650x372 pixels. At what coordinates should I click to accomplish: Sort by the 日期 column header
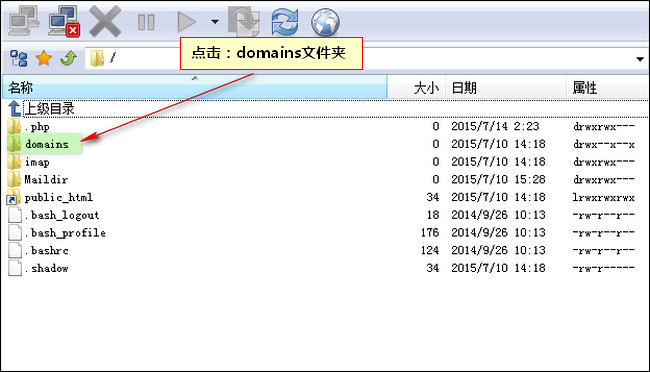(x=506, y=88)
